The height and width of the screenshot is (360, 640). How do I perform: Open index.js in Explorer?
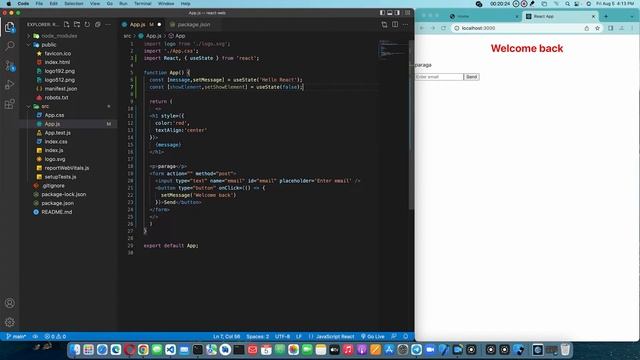click(54, 150)
